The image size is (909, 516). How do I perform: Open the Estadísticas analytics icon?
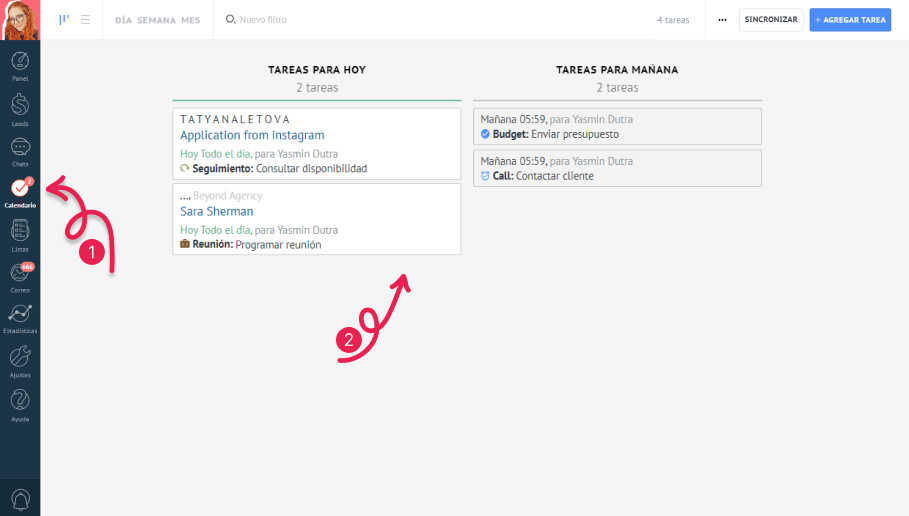click(20, 314)
